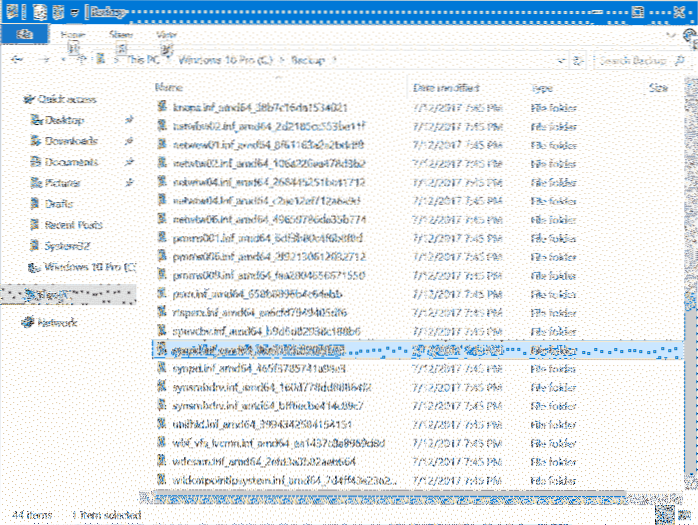Image resolution: width=698 pixels, height=525 pixels.
Task: Click Windows 10 Pro (C:) in breadcrumb
Action: coord(225,60)
